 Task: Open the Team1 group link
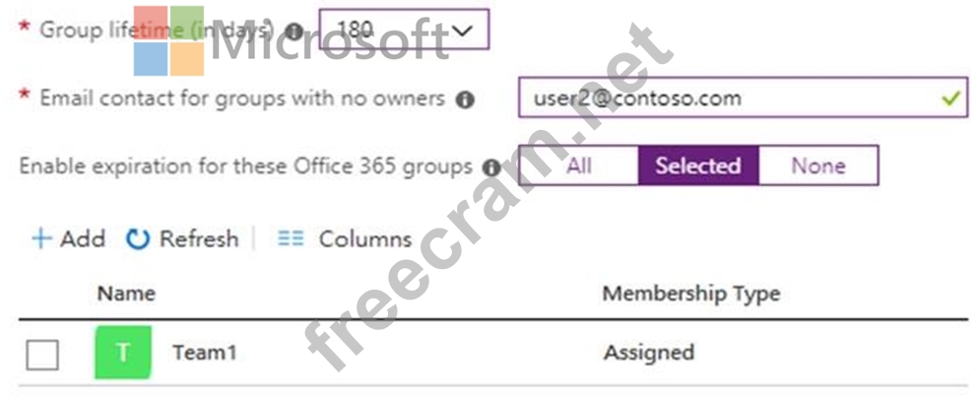pos(204,353)
